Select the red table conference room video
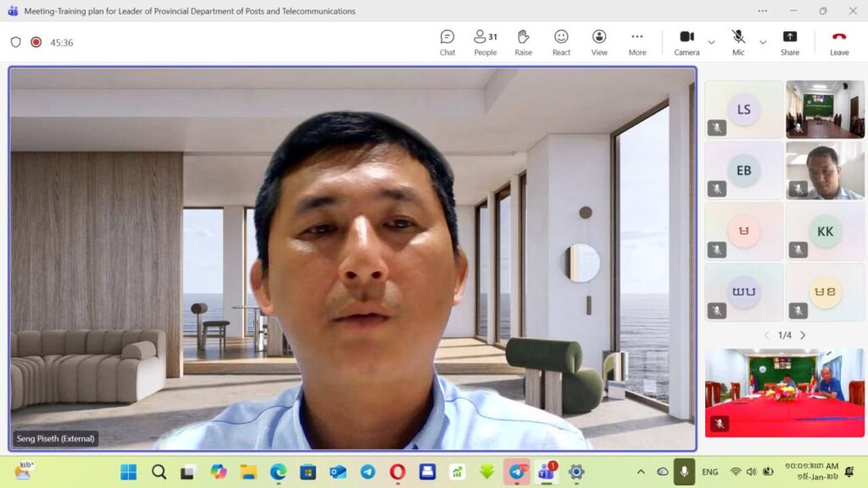This screenshot has height=488, width=868. [784, 392]
